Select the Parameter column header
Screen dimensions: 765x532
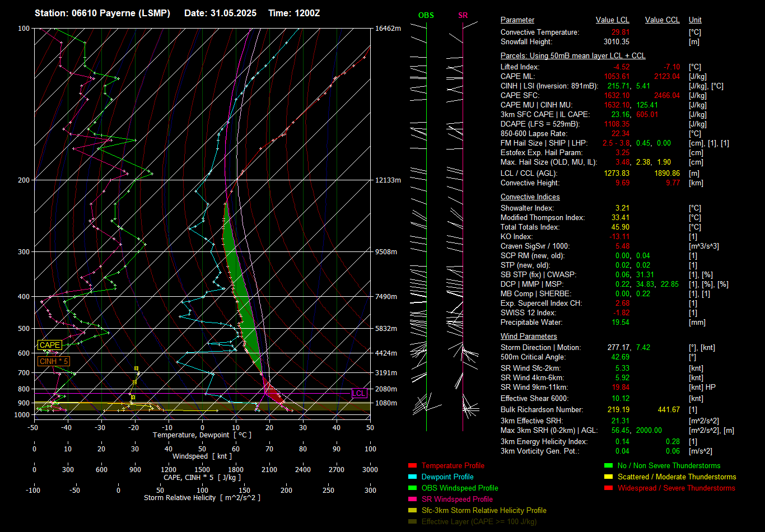[517, 20]
